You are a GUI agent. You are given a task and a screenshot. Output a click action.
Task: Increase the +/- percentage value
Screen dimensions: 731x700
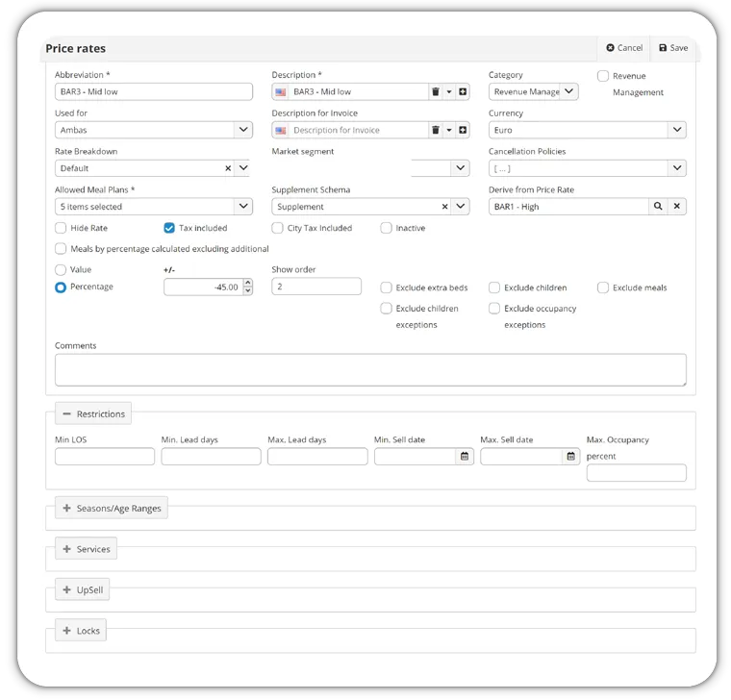pyautogui.click(x=248, y=283)
